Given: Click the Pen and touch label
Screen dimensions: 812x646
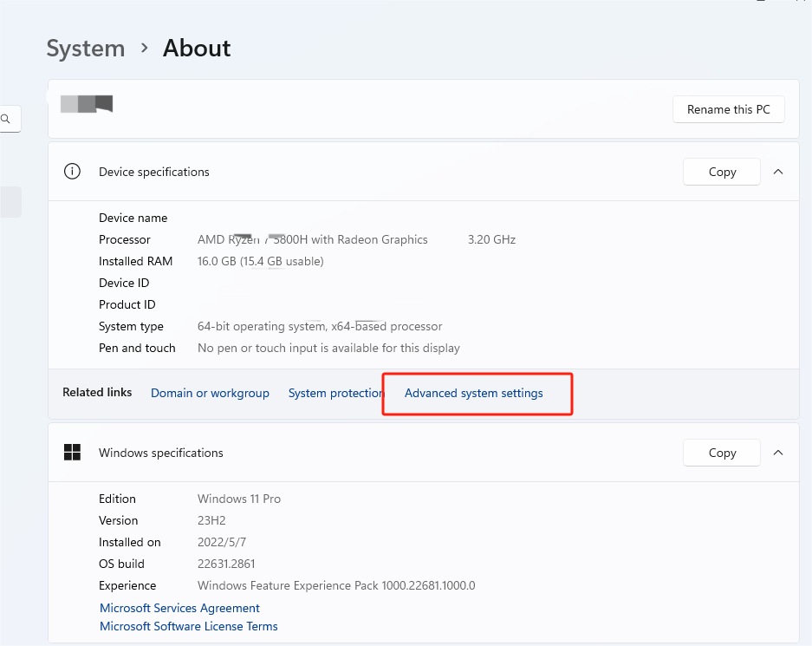Looking at the screenshot, I should [137, 348].
